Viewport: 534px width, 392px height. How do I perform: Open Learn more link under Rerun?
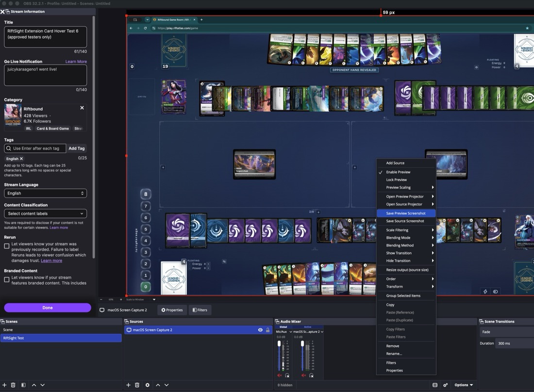pos(51,261)
